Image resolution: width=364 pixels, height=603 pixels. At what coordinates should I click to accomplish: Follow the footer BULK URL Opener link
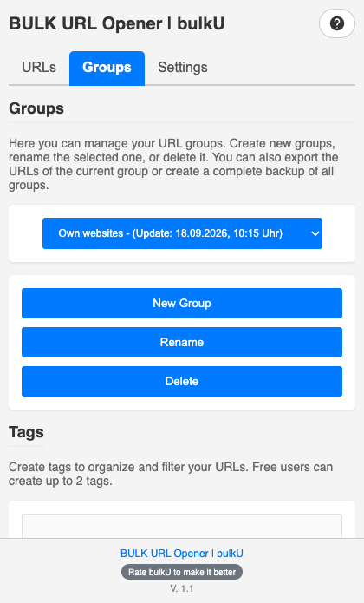[x=182, y=553]
